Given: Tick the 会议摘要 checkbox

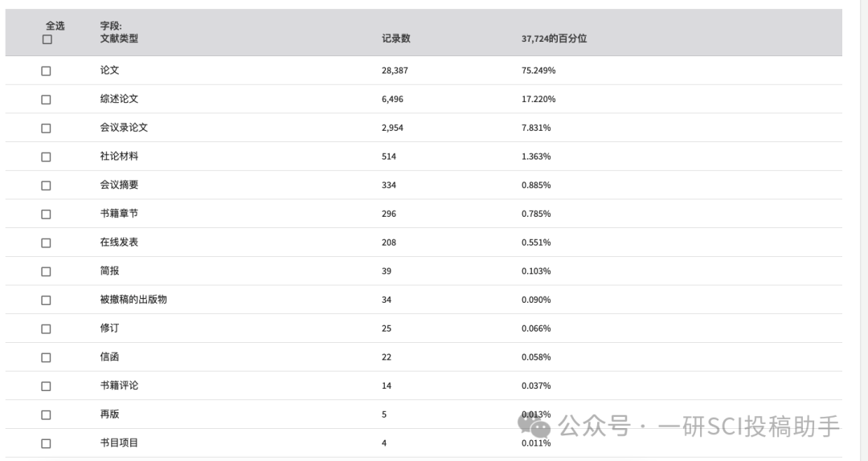Looking at the screenshot, I should click(x=46, y=186).
